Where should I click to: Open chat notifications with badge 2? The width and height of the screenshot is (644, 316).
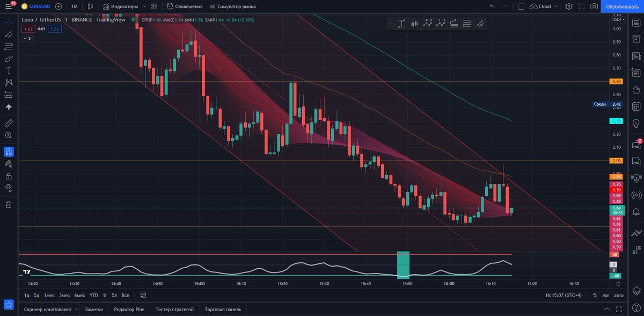[x=636, y=144]
